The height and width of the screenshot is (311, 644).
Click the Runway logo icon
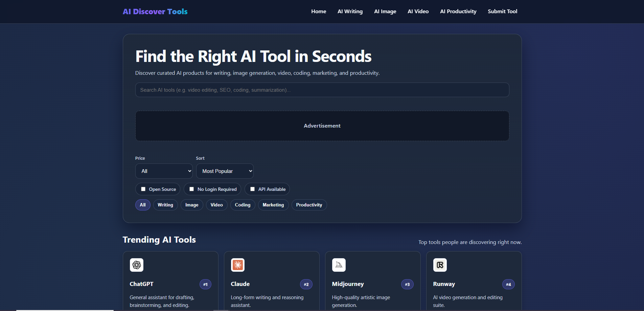coord(440,265)
